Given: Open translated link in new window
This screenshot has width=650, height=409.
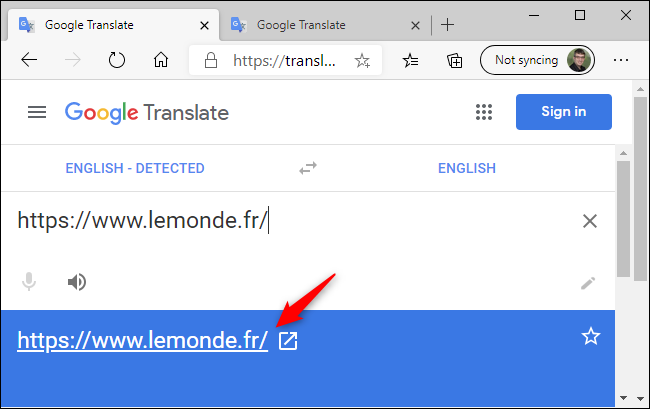Looking at the screenshot, I should coord(288,341).
